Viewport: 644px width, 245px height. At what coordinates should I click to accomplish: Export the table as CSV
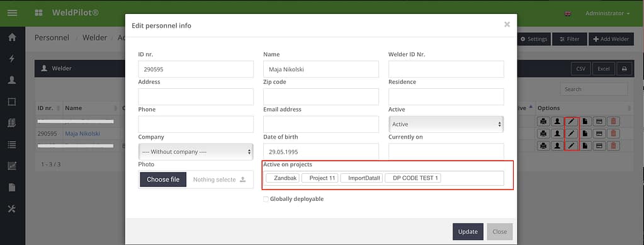click(x=581, y=69)
